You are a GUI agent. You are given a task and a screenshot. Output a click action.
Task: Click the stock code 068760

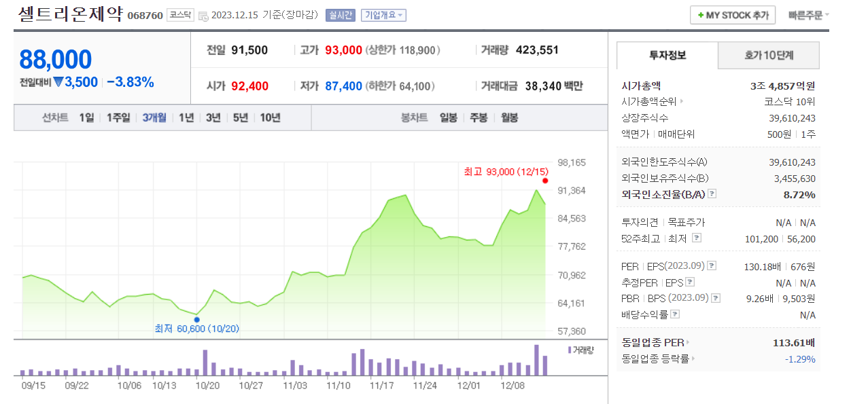[x=145, y=15]
